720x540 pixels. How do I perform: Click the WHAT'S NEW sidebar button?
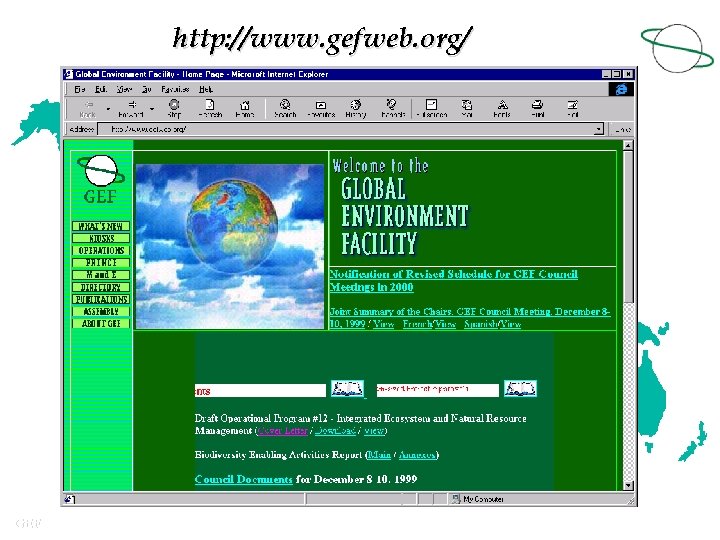(x=101, y=226)
